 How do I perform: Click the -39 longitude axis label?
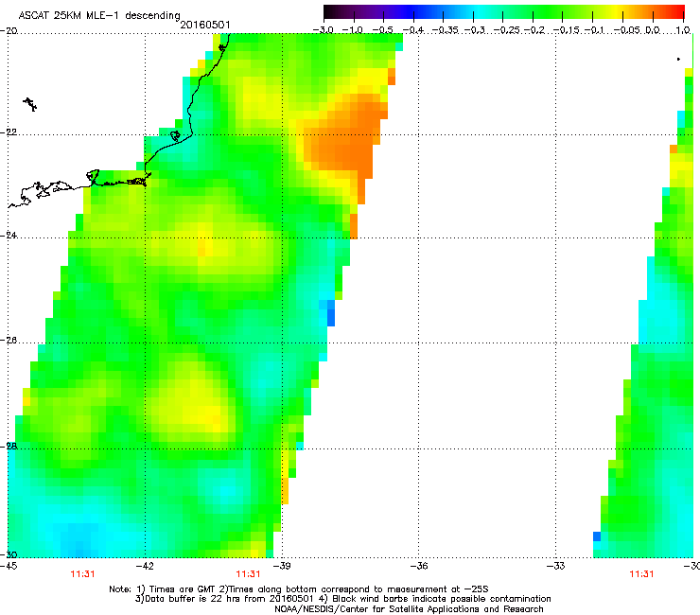282,566
